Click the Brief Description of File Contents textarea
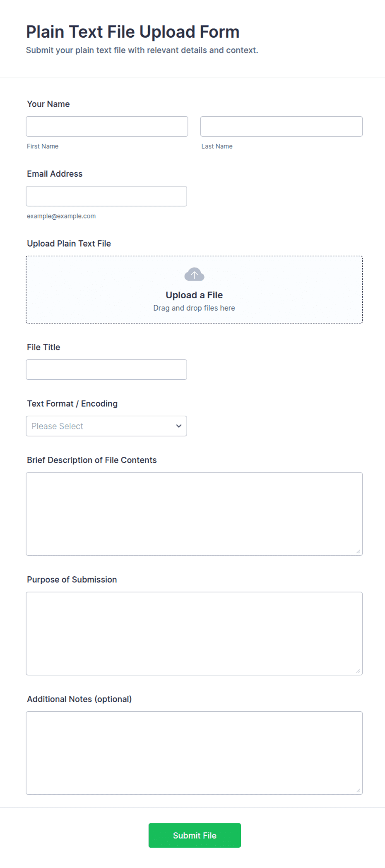Viewport: 385px width, 868px height. pos(194,514)
